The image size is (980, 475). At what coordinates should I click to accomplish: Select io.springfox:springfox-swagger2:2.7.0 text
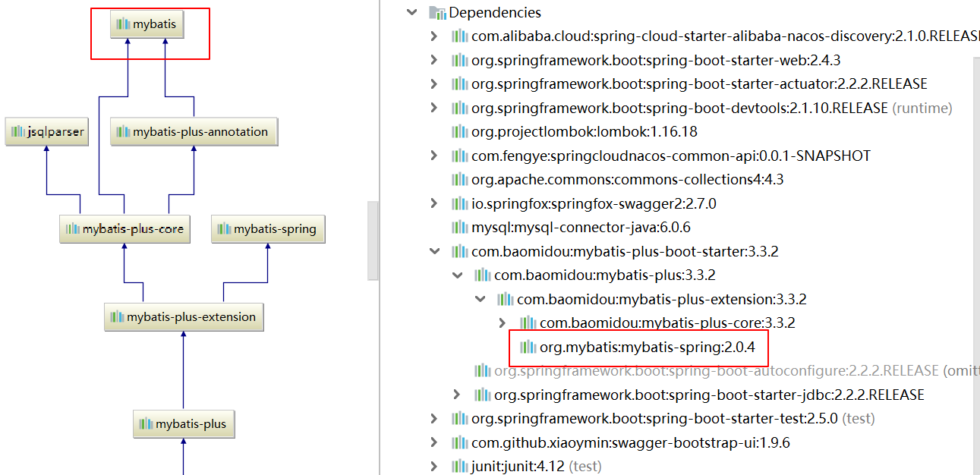coord(594,203)
